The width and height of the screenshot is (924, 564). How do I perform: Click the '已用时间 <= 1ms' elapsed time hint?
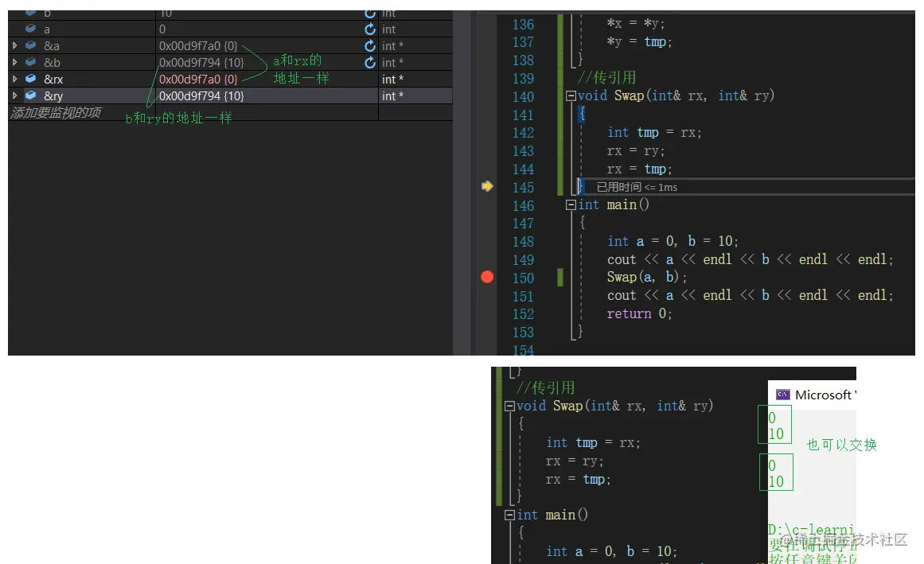coord(637,187)
